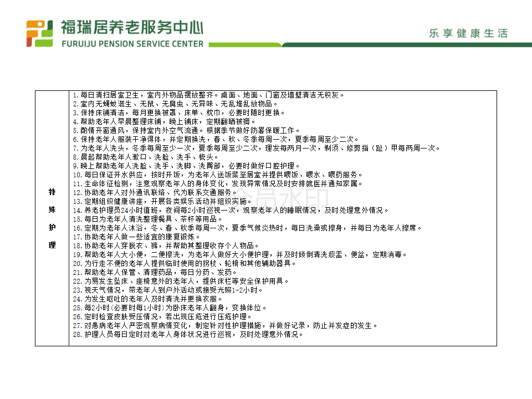Select item 15 about 清洗整理餐具
532x399 pixels.
(147, 219)
